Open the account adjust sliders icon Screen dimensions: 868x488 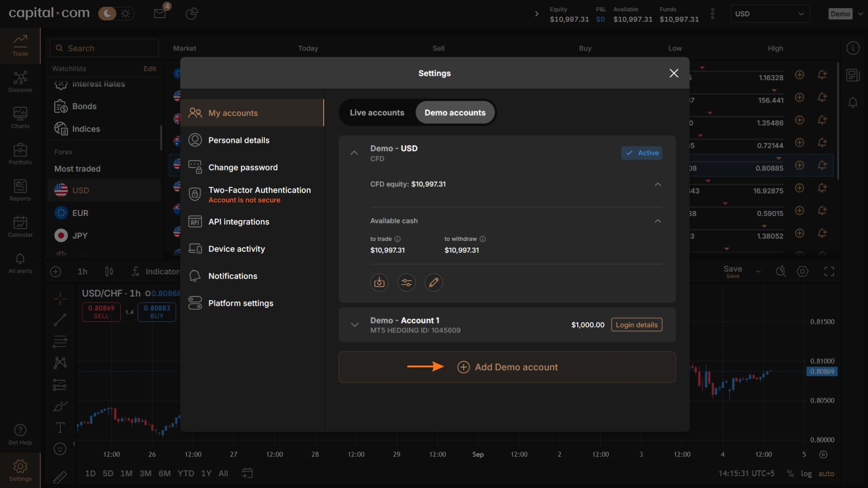pyautogui.click(x=406, y=282)
